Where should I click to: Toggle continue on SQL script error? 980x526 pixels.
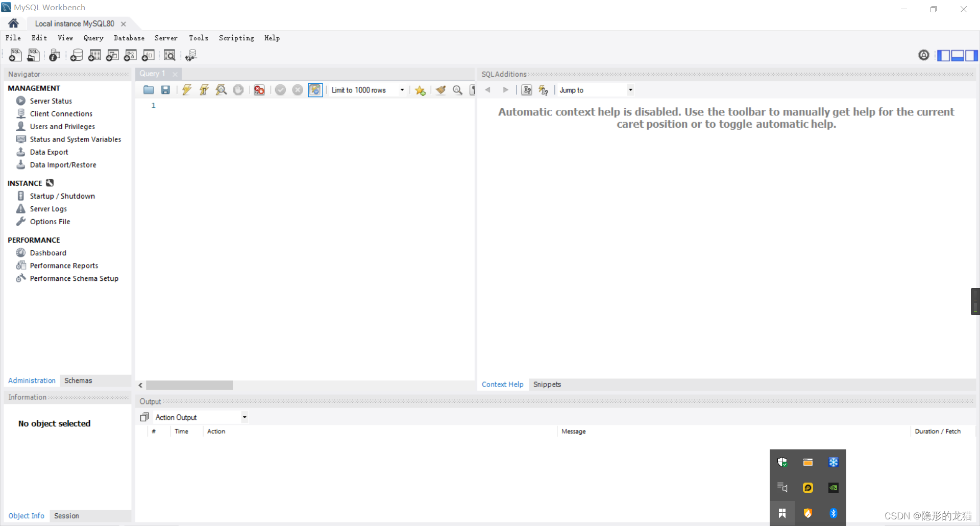(259, 90)
